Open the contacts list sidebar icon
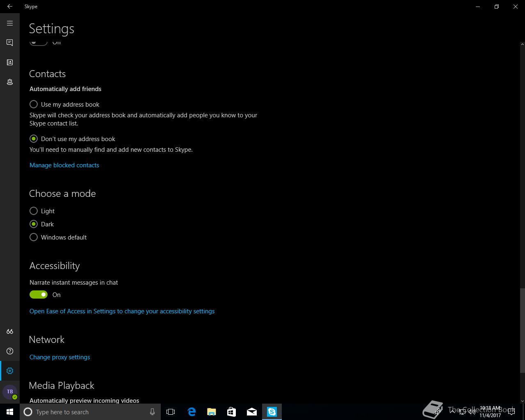Viewport: 525px width, 420px height. click(10, 62)
